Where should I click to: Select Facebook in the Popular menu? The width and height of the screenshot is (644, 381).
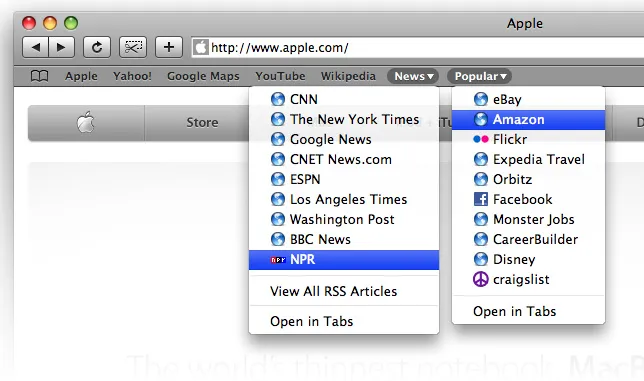528,200
